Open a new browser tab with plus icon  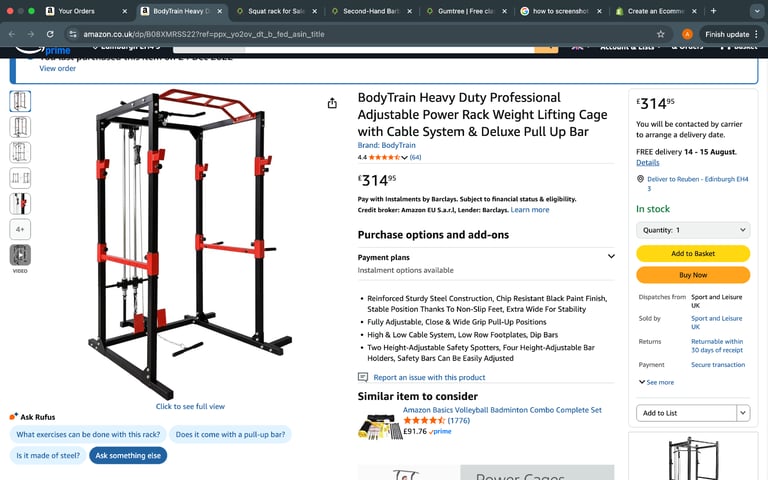713,11
